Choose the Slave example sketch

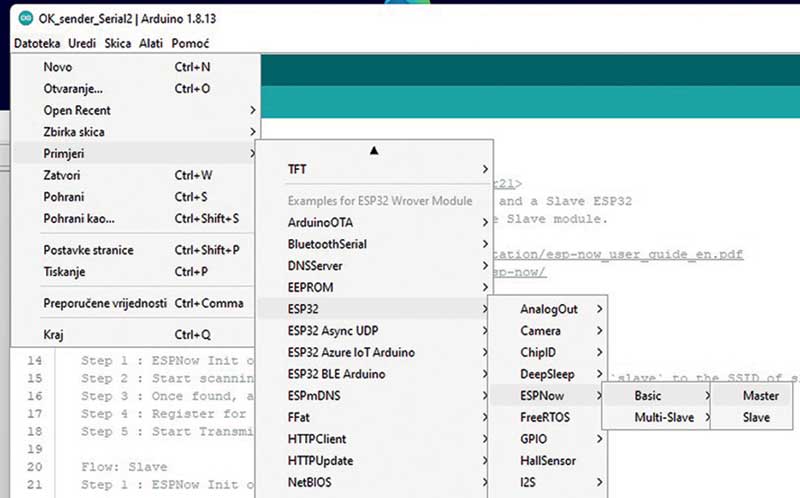click(756, 418)
